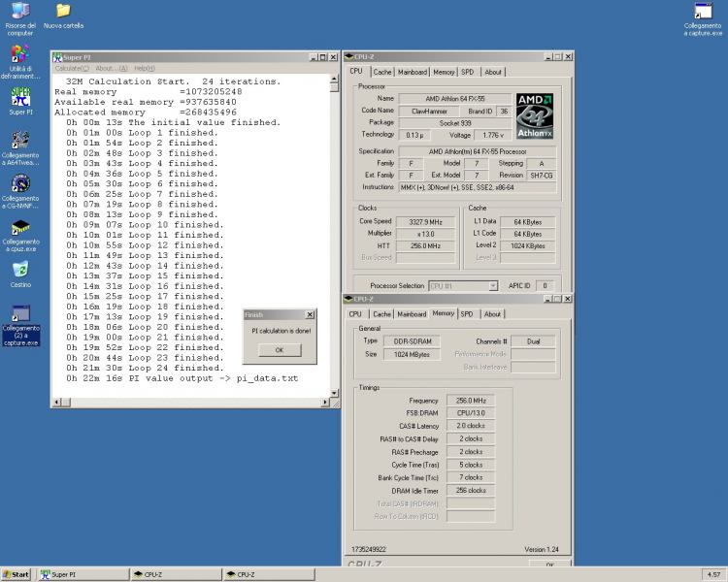This screenshot has width=728, height=582.
Task: Select SPD tab in upper CPU-Z
Action: pyautogui.click(x=468, y=72)
